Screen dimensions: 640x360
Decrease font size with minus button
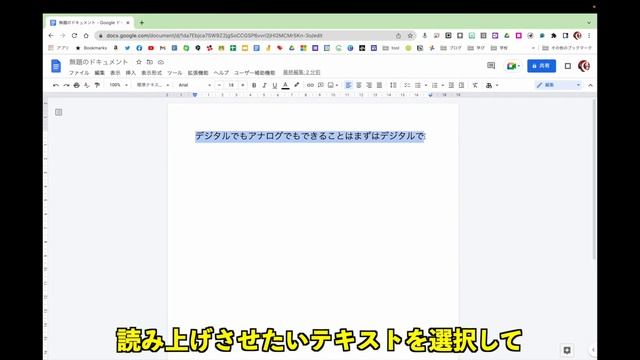[x=219, y=85]
